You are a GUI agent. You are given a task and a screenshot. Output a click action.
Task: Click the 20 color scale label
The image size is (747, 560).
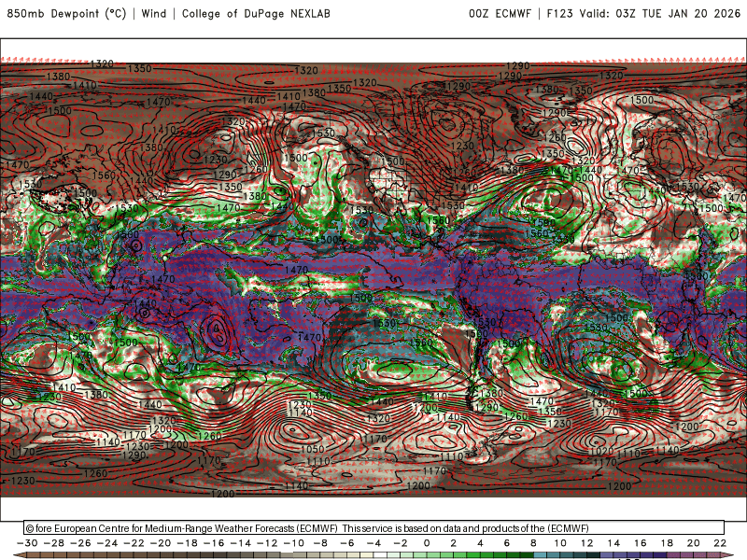click(x=694, y=543)
